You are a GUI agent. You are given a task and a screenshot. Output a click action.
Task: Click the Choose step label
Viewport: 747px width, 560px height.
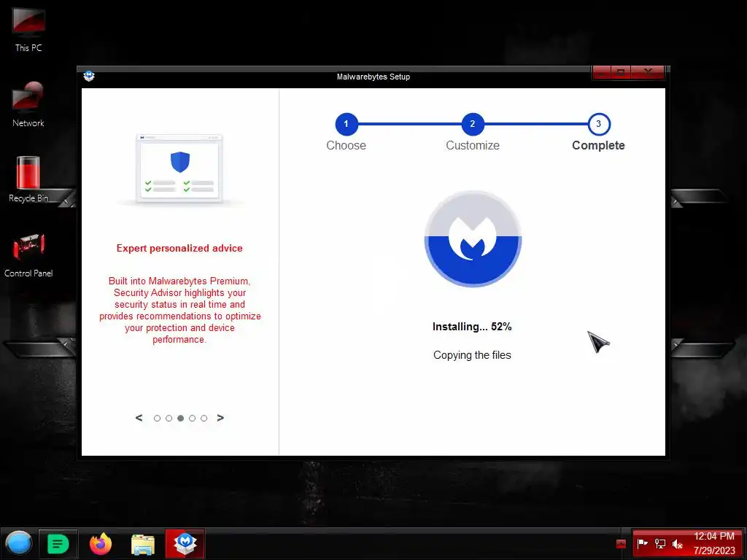(x=347, y=145)
